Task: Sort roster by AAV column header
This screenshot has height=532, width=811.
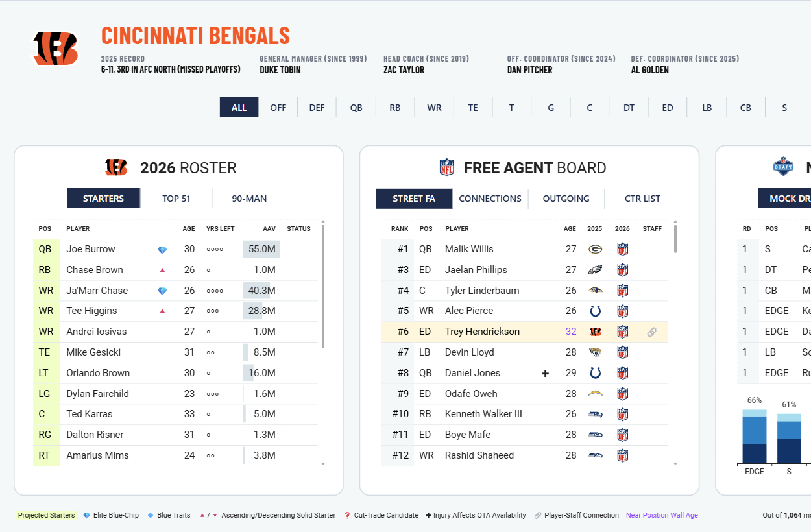Action: 269,229
